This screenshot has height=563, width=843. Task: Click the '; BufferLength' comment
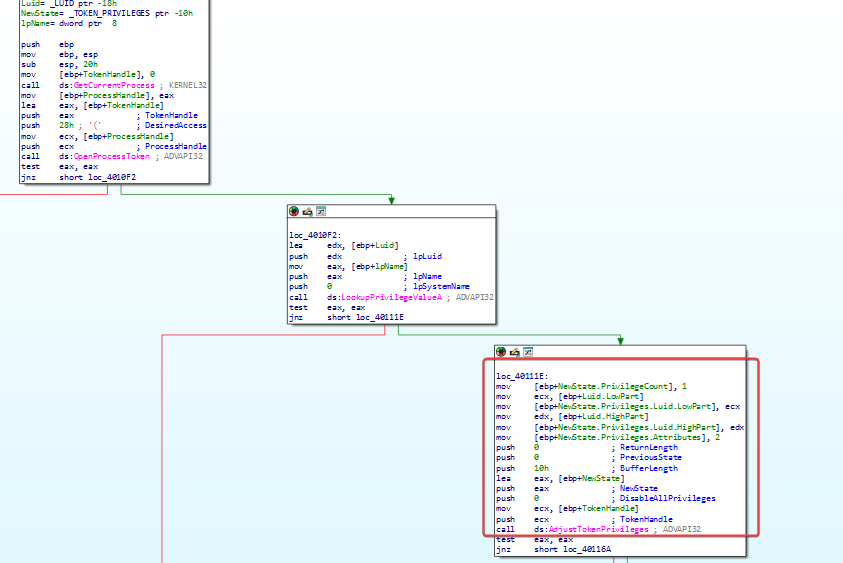644,468
